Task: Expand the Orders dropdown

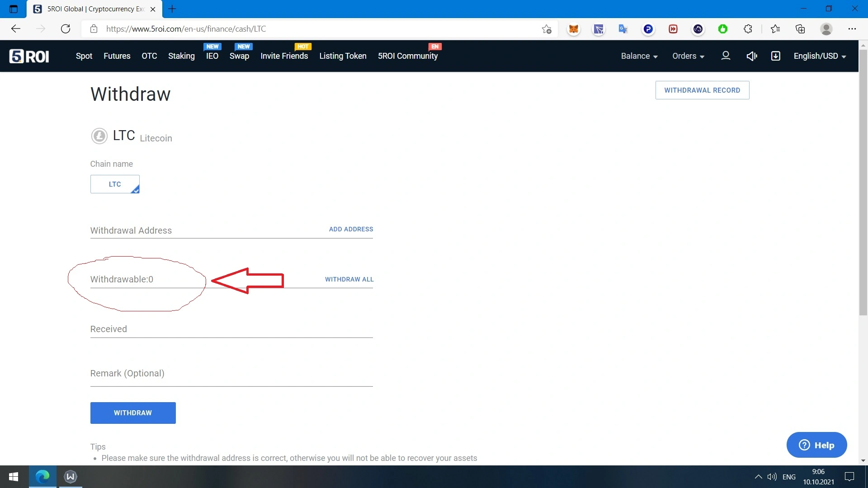Action: coord(688,56)
